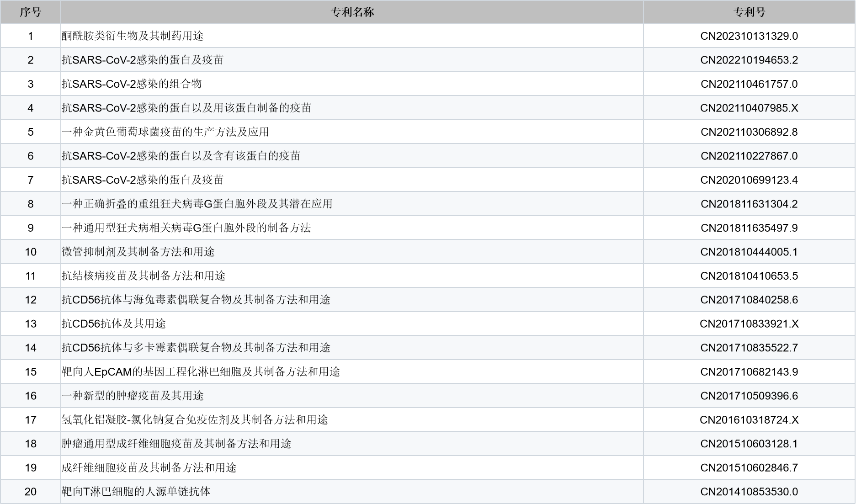Select patent number CN201710835522.7

click(x=749, y=348)
